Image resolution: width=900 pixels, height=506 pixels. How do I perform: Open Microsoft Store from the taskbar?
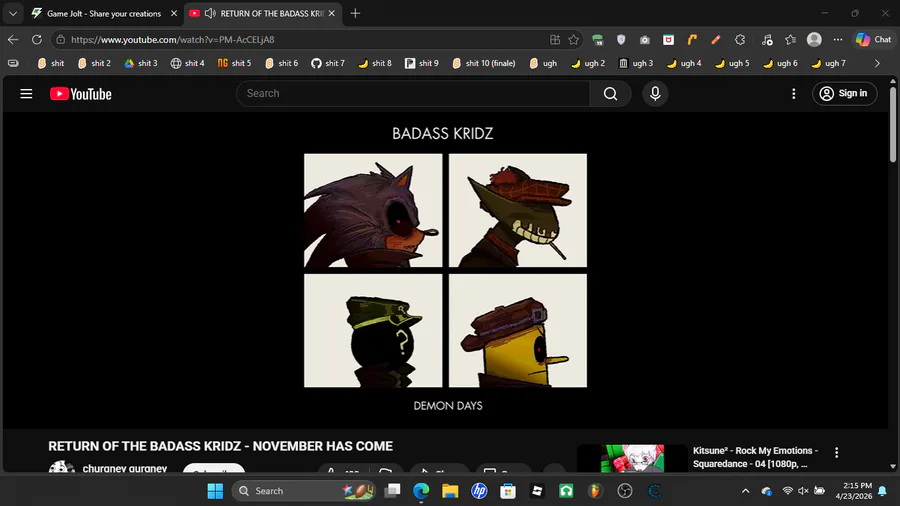coord(508,491)
